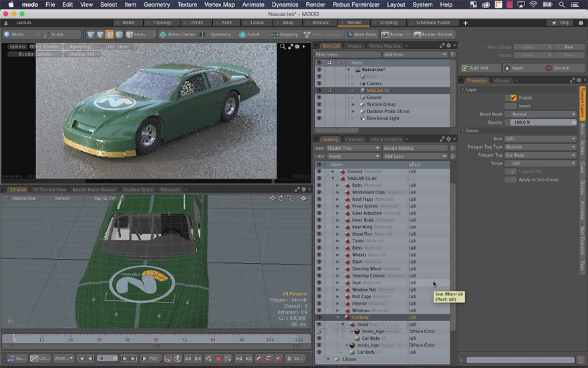Select Edges selection mode icon
The image size is (588, 368).
100,35
